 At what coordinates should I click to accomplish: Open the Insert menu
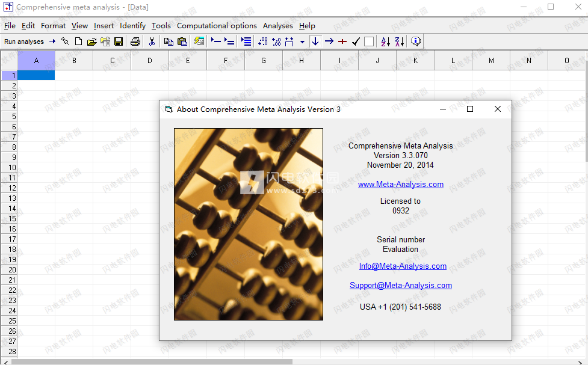104,25
